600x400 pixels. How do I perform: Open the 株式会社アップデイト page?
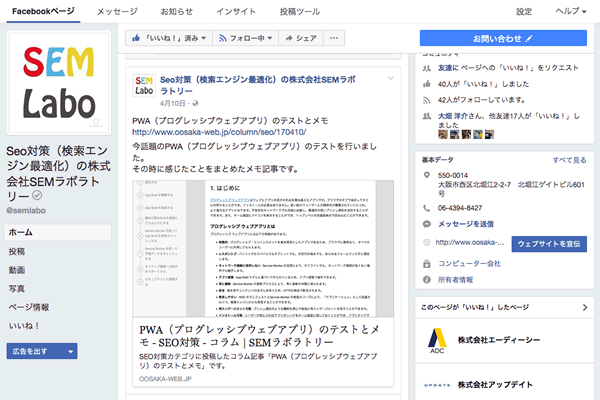pyautogui.click(x=495, y=385)
